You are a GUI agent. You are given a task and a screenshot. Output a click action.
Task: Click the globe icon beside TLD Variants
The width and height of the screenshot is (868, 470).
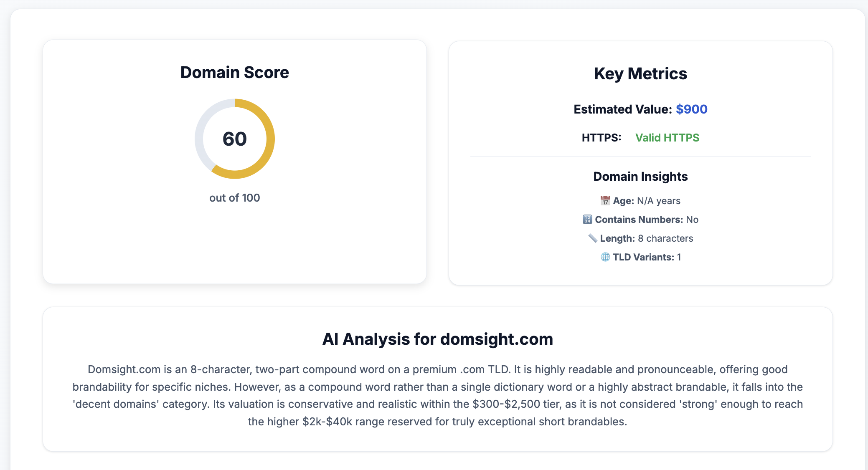tap(605, 257)
